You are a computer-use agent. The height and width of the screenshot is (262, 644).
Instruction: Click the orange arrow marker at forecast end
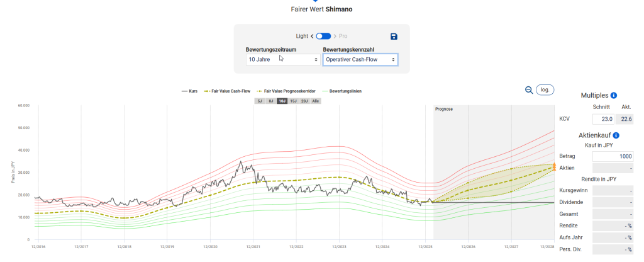pos(553,167)
